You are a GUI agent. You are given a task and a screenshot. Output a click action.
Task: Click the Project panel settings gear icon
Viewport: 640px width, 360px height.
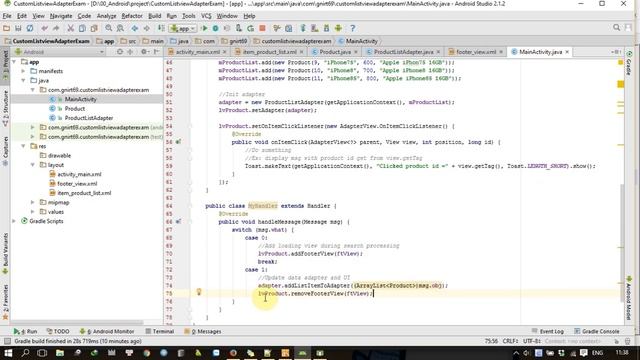point(144,52)
